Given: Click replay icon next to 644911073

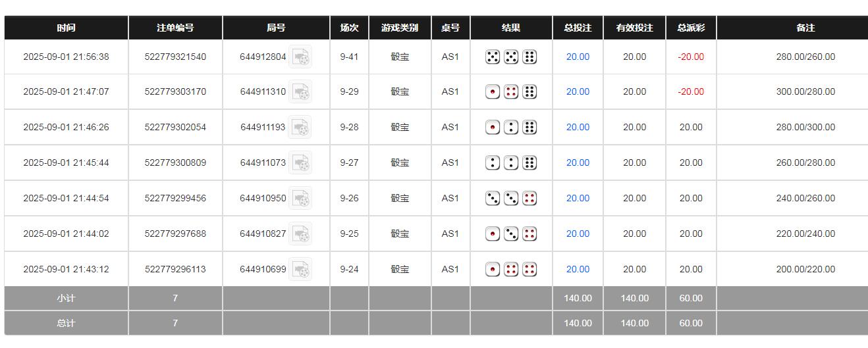Looking at the screenshot, I should pos(300,163).
